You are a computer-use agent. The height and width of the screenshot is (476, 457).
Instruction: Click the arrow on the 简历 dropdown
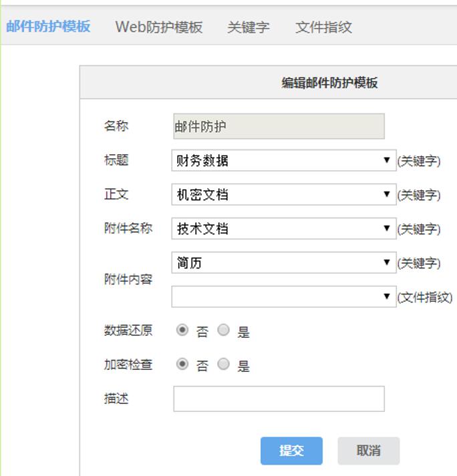click(x=387, y=263)
